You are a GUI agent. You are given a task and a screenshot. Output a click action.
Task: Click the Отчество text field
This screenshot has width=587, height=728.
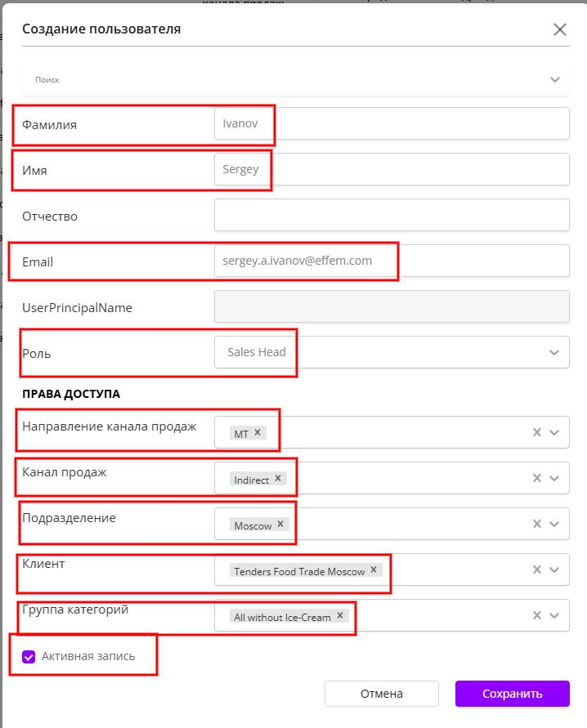point(391,215)
